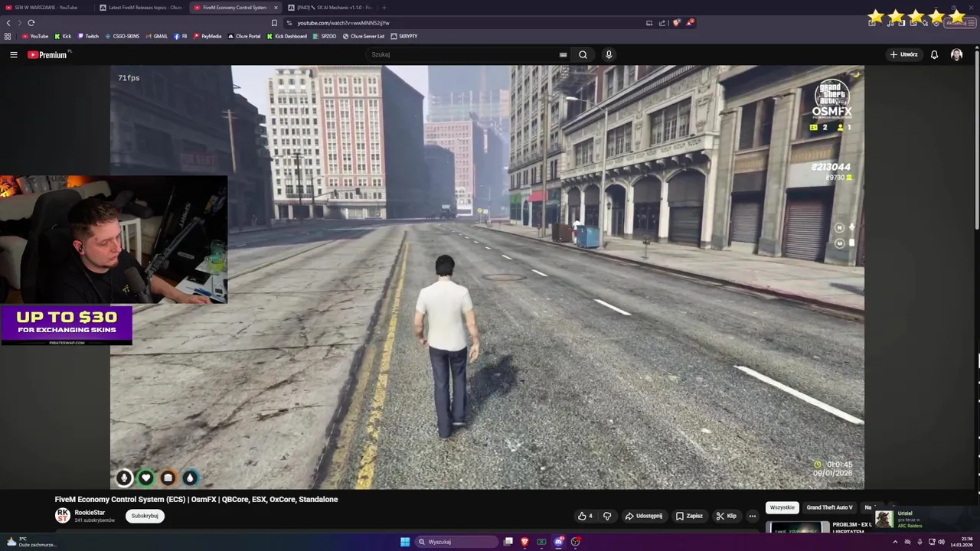Open the CSGO-SKINS bookmark
The width and height of the screenshot is (980, 551).
click(122, 36)
